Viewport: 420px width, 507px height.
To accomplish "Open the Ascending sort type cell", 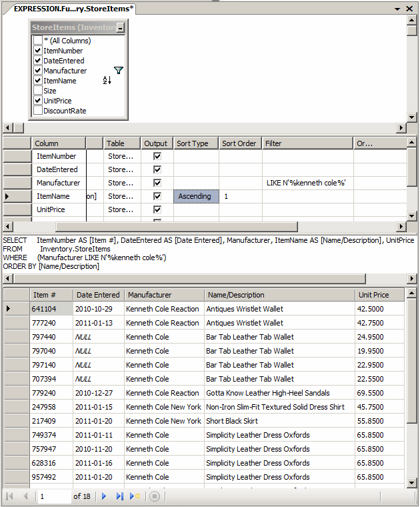I will 196,196.
